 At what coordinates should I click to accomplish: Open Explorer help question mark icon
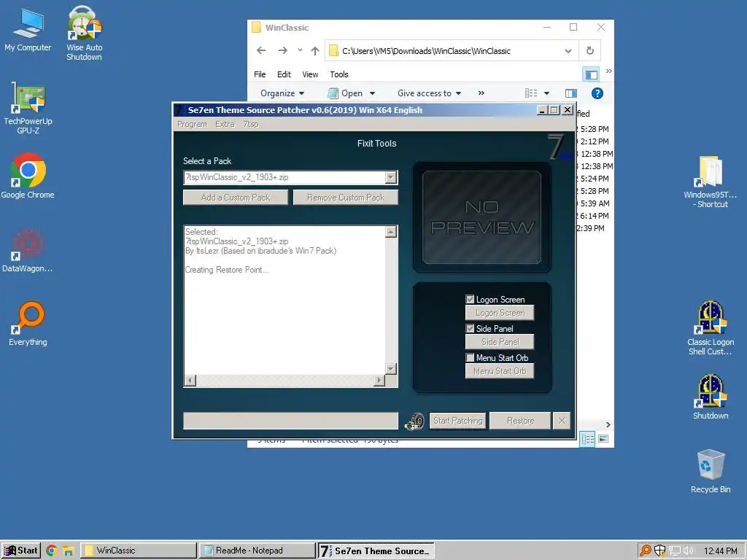click(597, 93)
